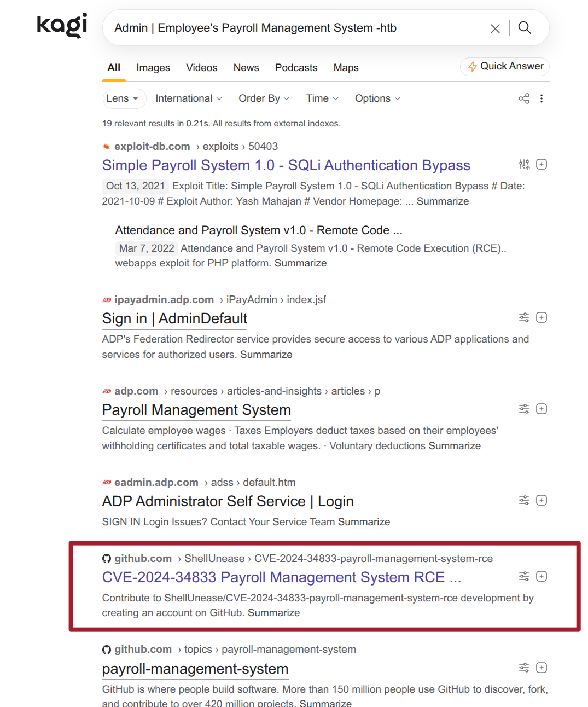Summarize the CVE-2024-34833 GitHub result
Viewport: 588px width, 707px height.
pos(273,613)
